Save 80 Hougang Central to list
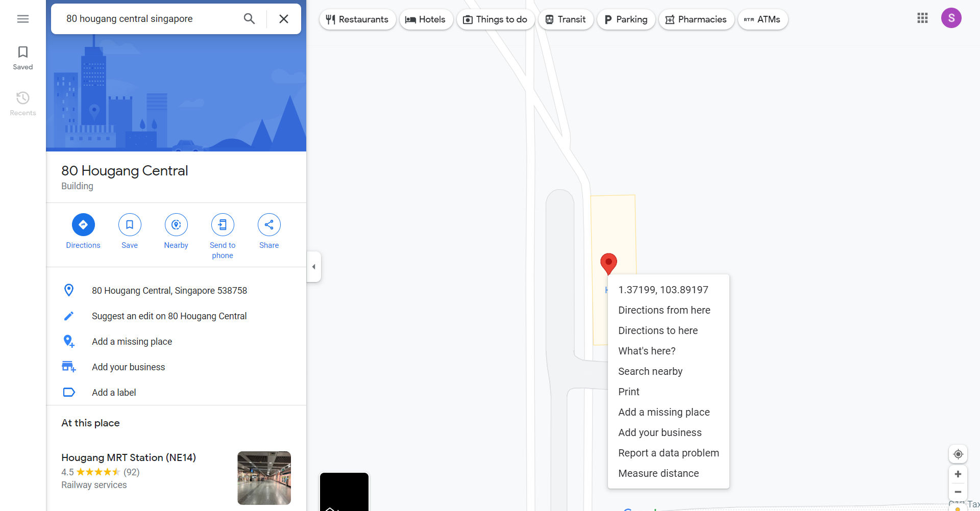Screen dimensions: 980x511 pos(130,232)
